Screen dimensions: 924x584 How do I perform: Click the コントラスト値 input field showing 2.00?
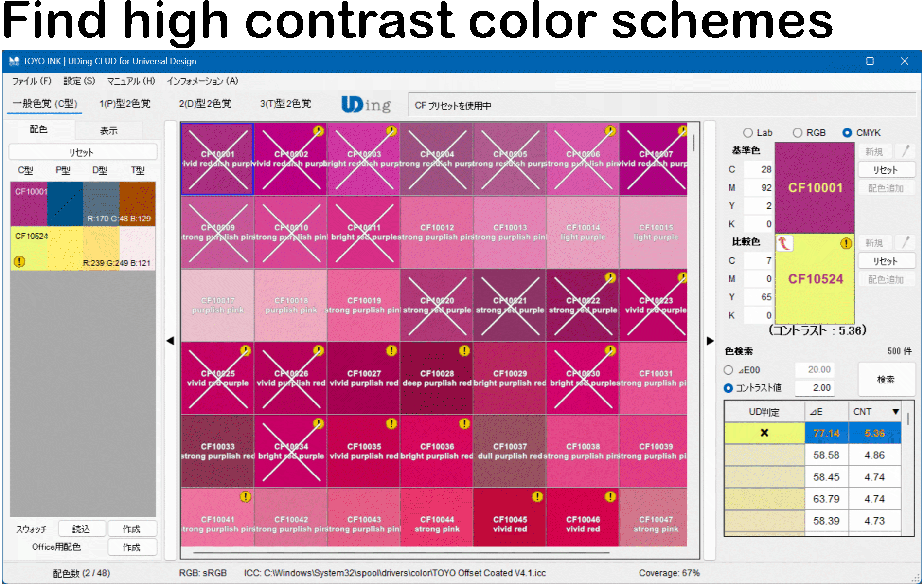821,388
